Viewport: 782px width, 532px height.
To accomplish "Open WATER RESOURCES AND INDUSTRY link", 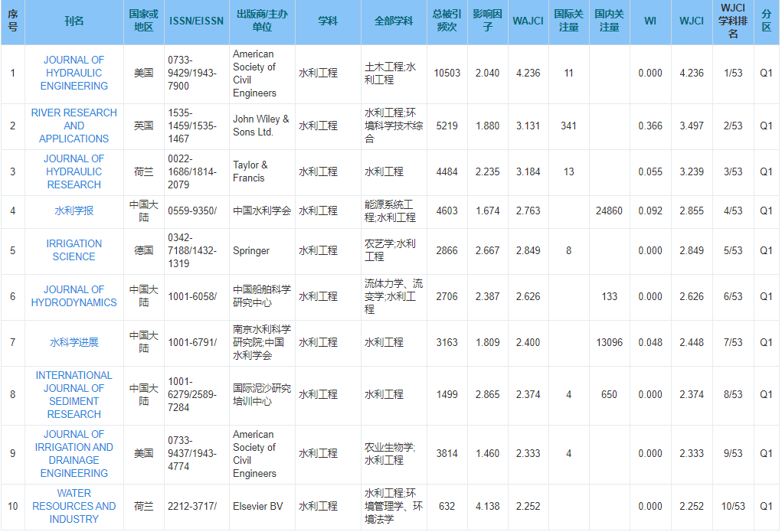I will [x=74, y=506].
